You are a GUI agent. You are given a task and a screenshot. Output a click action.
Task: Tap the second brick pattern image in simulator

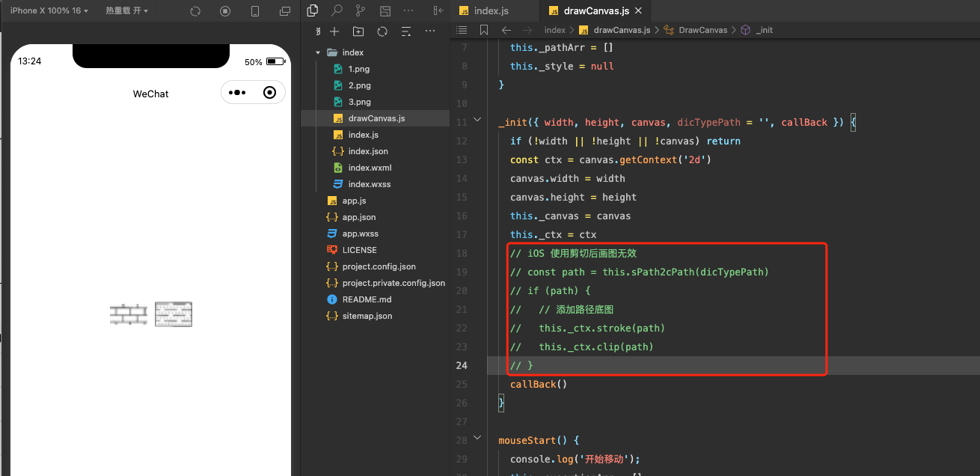(174, 314)
